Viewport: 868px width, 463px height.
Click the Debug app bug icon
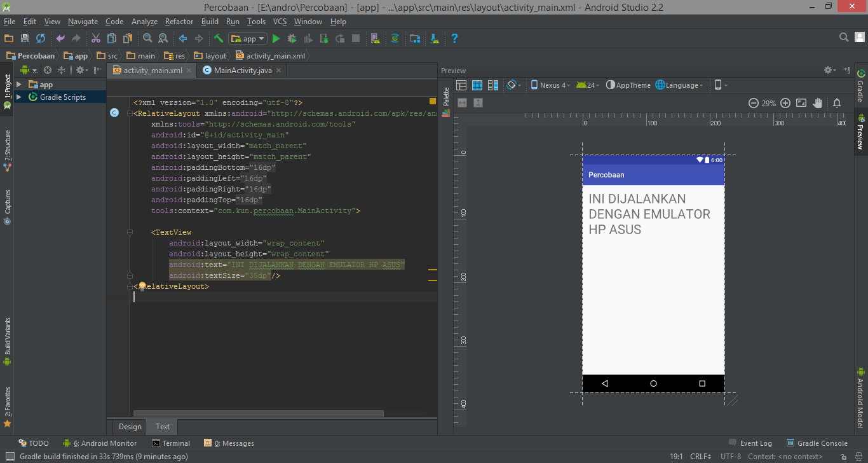point(292,39)
